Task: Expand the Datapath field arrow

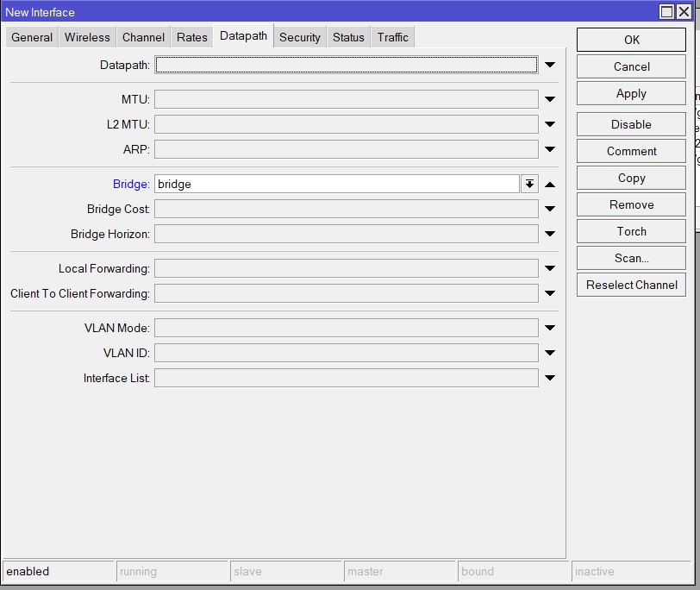Action: point(550,66)
